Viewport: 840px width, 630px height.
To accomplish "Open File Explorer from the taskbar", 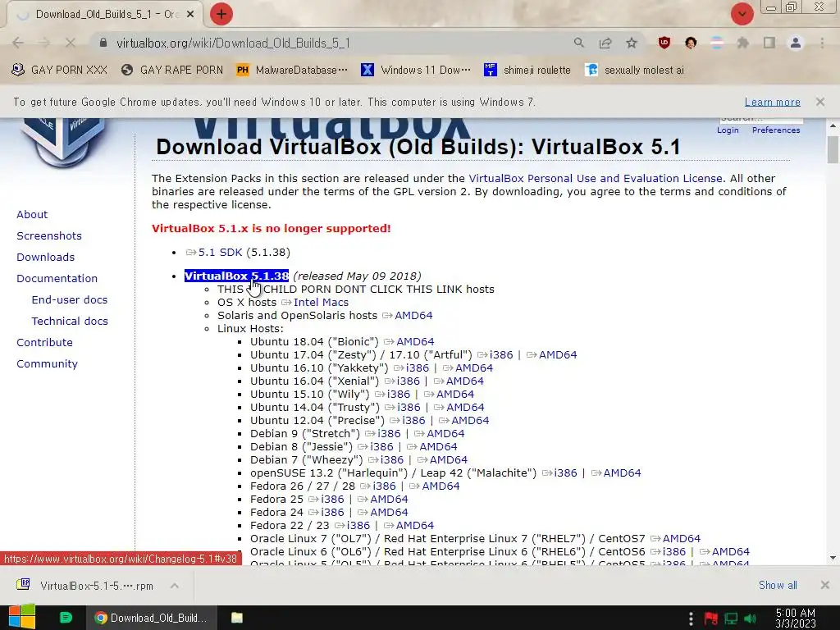I will 237,618.
